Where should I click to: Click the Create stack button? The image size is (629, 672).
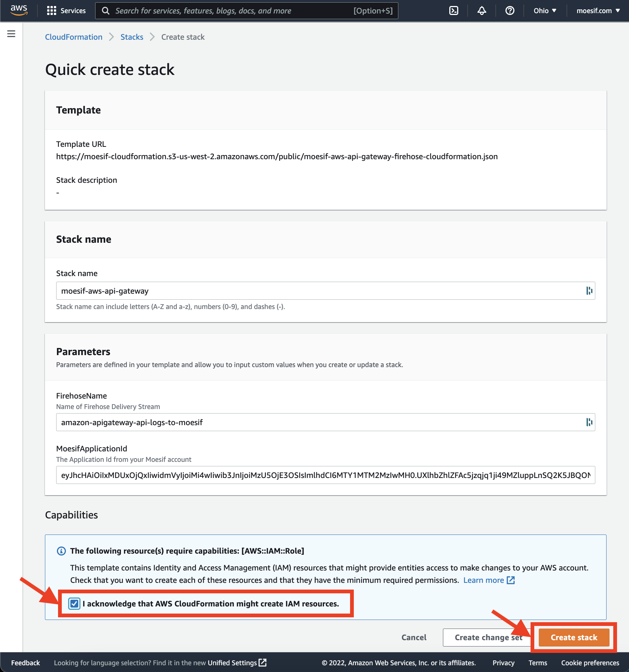coord(574,637)
